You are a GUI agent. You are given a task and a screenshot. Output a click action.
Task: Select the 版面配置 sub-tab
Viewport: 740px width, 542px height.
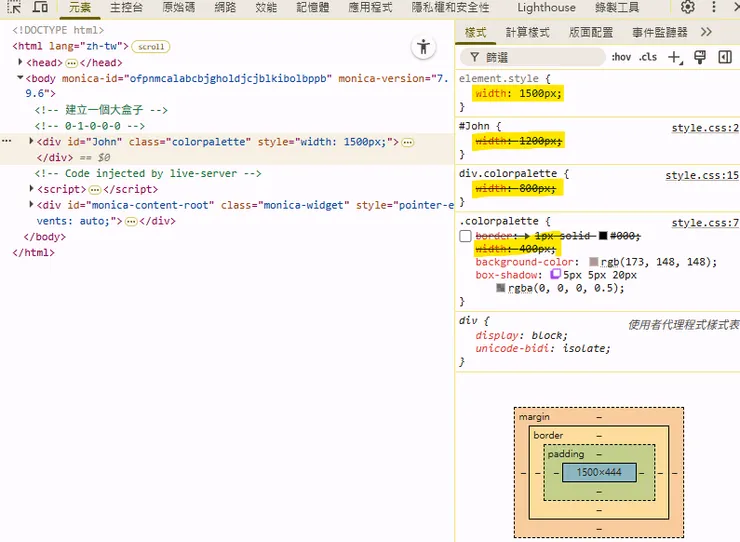point(591,33)
